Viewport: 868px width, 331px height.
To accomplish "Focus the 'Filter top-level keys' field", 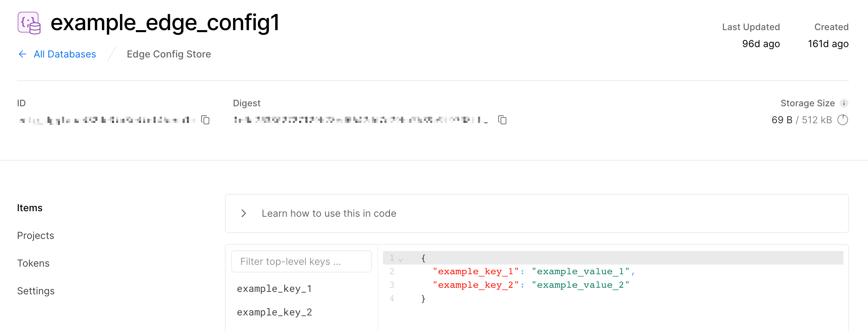I will click(302, 261).
